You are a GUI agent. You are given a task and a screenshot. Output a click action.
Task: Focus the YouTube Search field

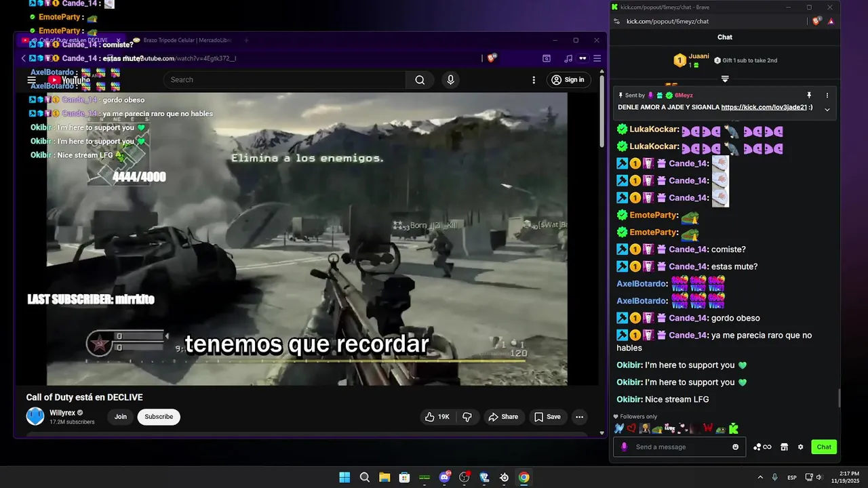pyautogui.click(x=285, y=80)
